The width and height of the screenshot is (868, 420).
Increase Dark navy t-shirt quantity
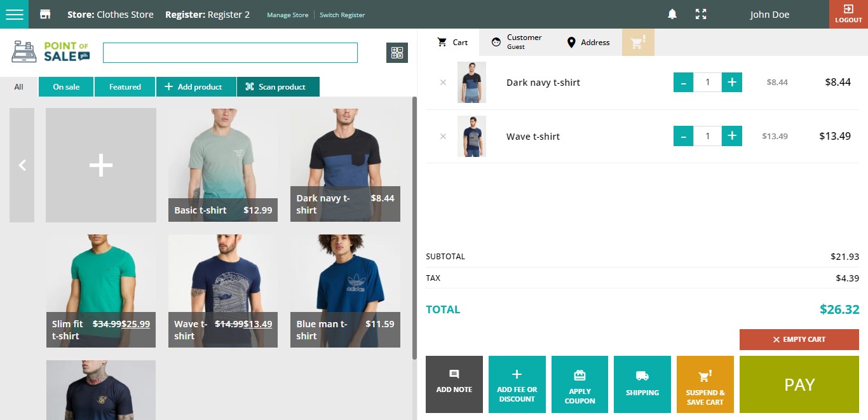(732, 82)
